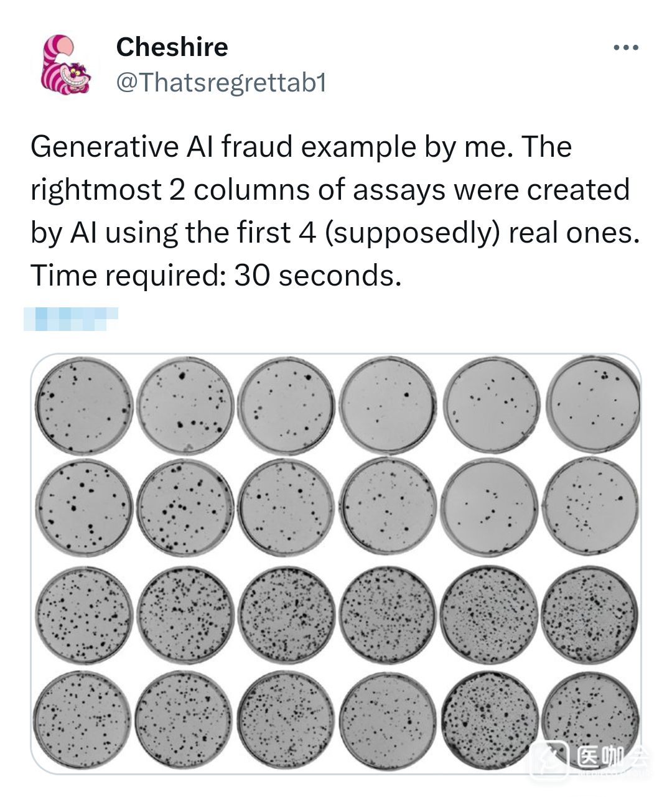Viewport: 672px width, 797px height.
Task: Click first petri dish in the second row
Action: 84,507
